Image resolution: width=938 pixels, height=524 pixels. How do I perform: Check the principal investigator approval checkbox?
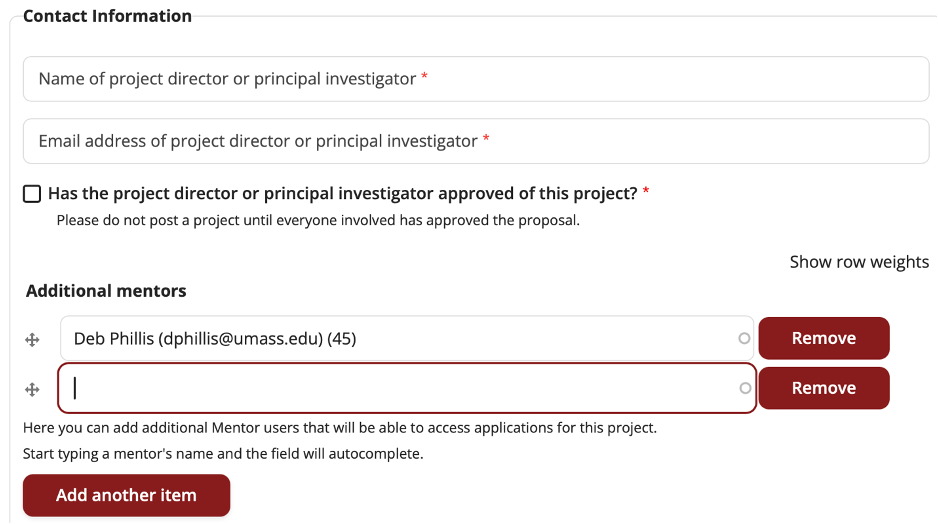(32, 193)
